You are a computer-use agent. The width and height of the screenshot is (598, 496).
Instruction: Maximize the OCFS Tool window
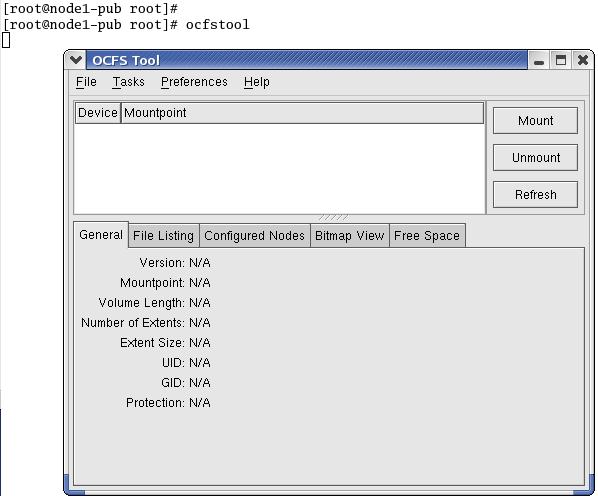(561, 60)
